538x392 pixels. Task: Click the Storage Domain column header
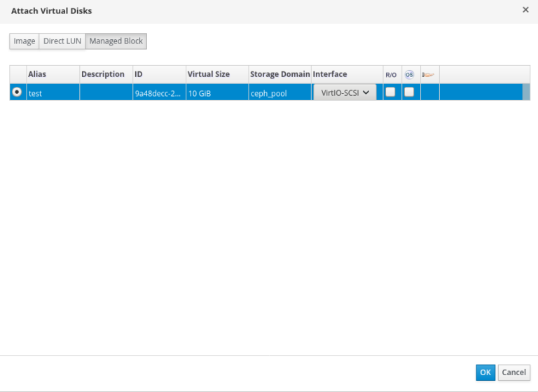pos(280,74)
